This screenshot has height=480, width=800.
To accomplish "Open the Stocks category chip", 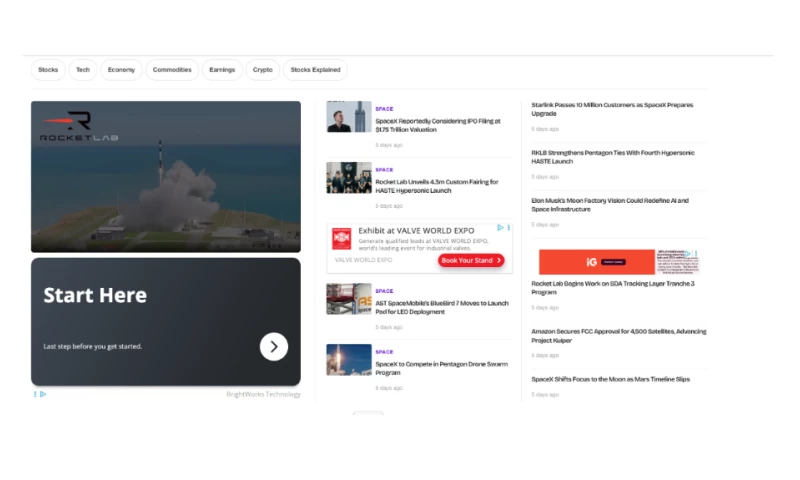I will click(x=48, y=70).
